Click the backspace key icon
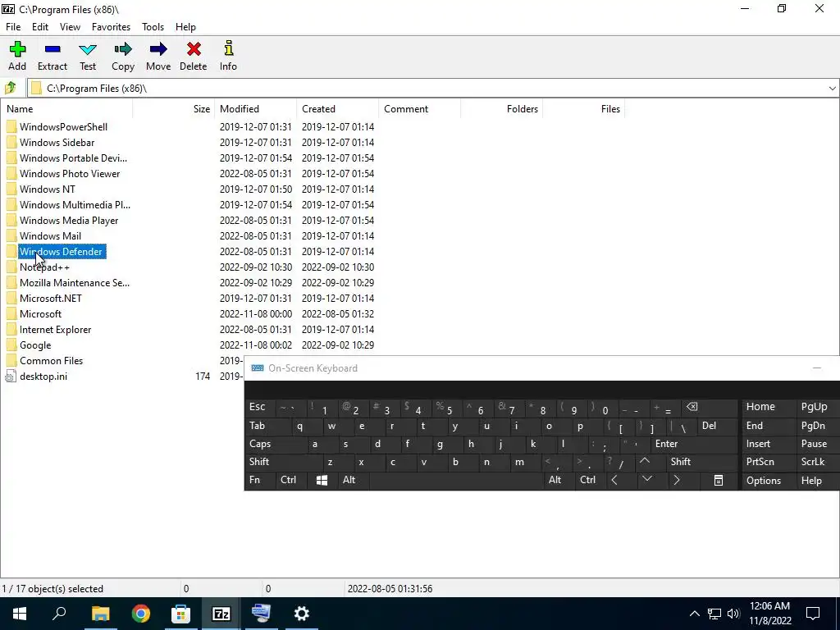The width and height of the screenshot is (840, 630). [692, 407]
